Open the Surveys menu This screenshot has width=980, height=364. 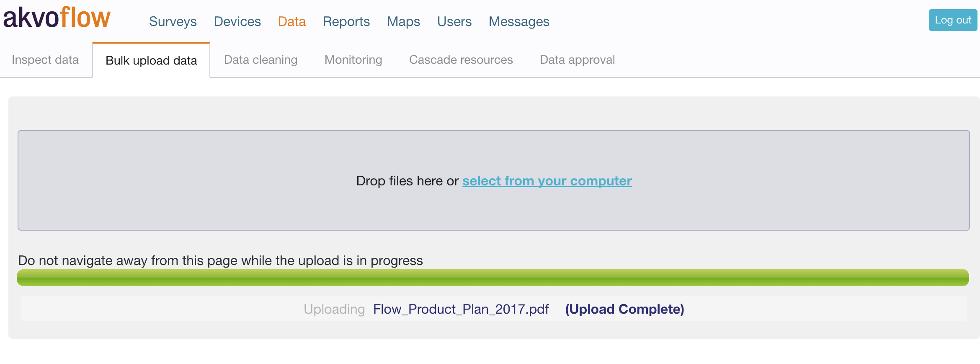pyautogui.click(x=173, y=21)
